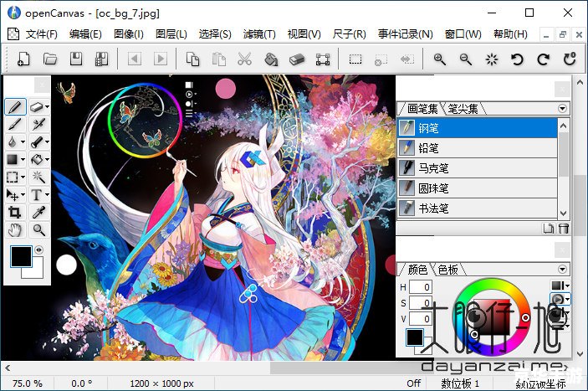Choose the Magic Wand tool
The image size is (588, 391).
pos(39,177)
